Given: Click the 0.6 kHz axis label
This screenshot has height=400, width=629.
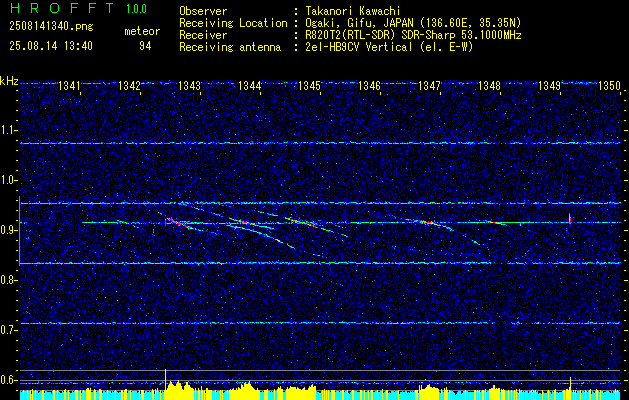Looking at the screenshot, I should click(8, 380).
